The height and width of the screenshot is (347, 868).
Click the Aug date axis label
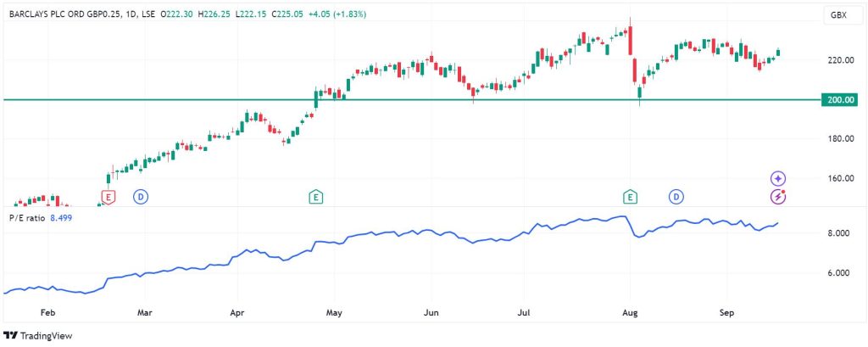(630, 313)
